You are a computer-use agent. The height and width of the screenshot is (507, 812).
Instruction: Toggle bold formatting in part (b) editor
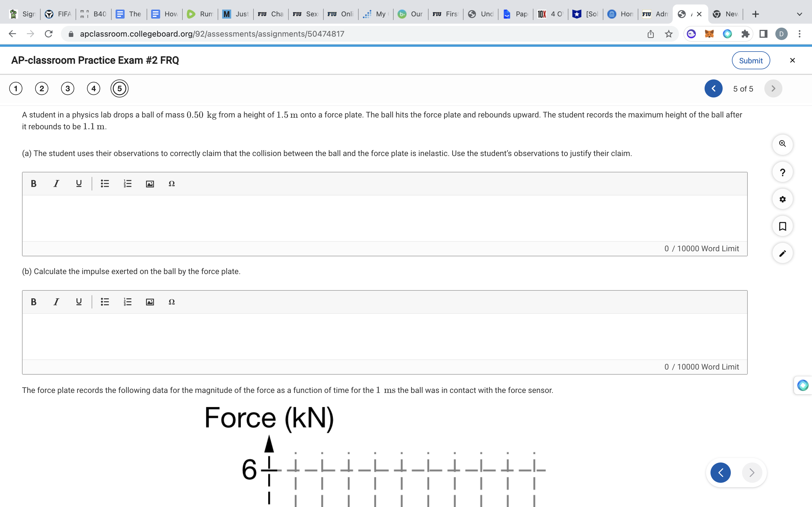tap(33, 302)
